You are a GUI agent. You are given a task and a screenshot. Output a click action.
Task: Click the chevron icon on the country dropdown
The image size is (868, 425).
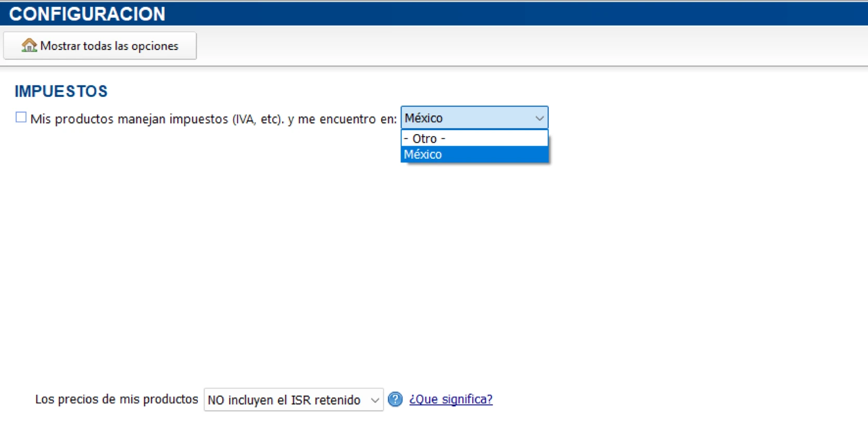pyautogui.click(x=539, y=118)
